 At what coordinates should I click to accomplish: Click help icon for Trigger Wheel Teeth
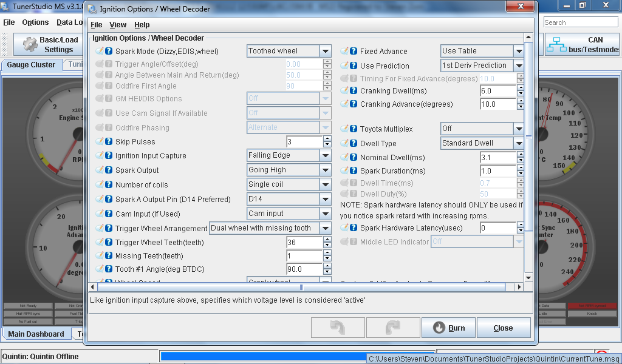(109, 242)
